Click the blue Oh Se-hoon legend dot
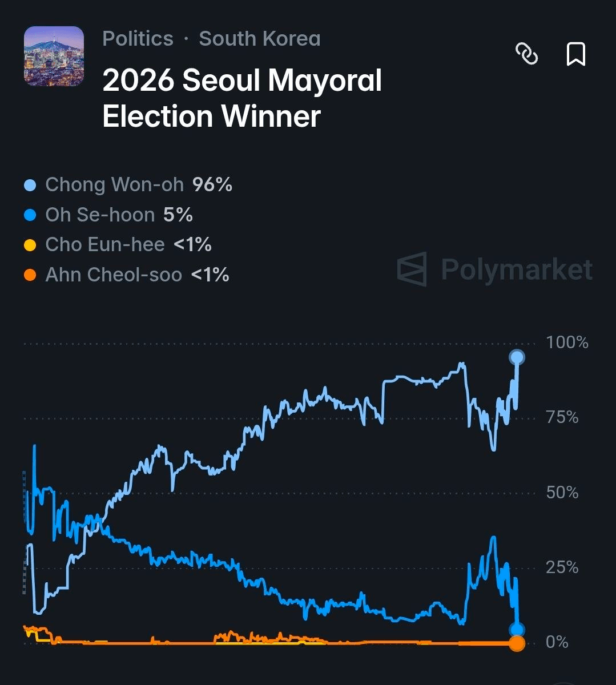616x685 pixels. tap(30, 215)
